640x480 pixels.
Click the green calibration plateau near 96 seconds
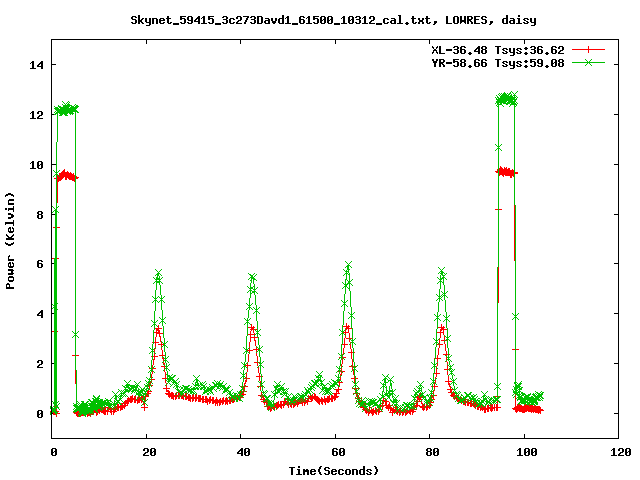point(507,99)
